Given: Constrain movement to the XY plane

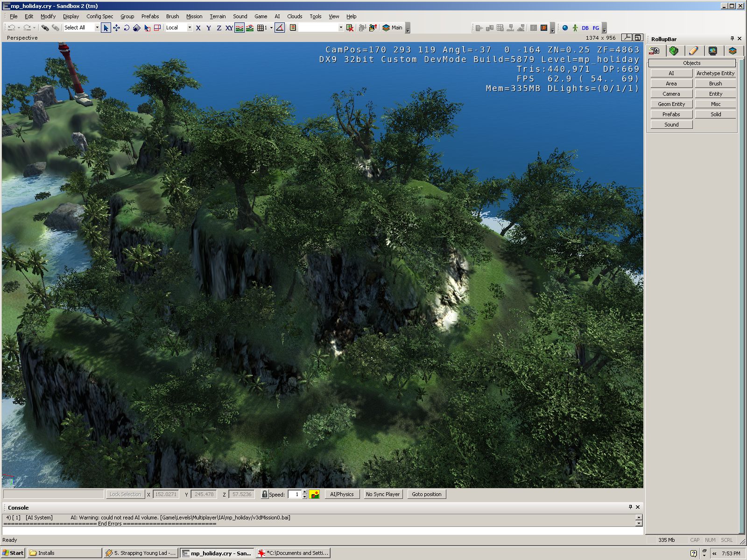Looking at the screenshot, I should 229,28.
